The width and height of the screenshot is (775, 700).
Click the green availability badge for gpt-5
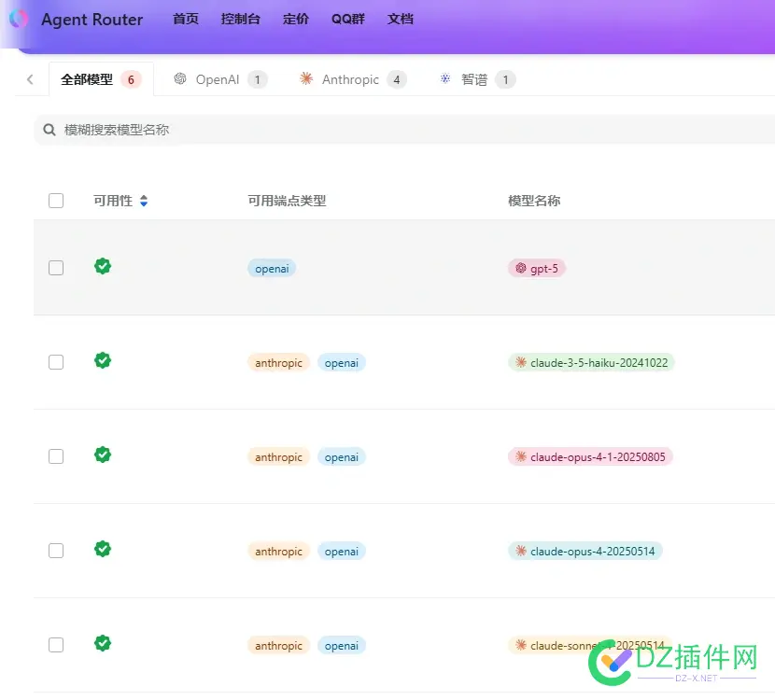tap(102, 266)
